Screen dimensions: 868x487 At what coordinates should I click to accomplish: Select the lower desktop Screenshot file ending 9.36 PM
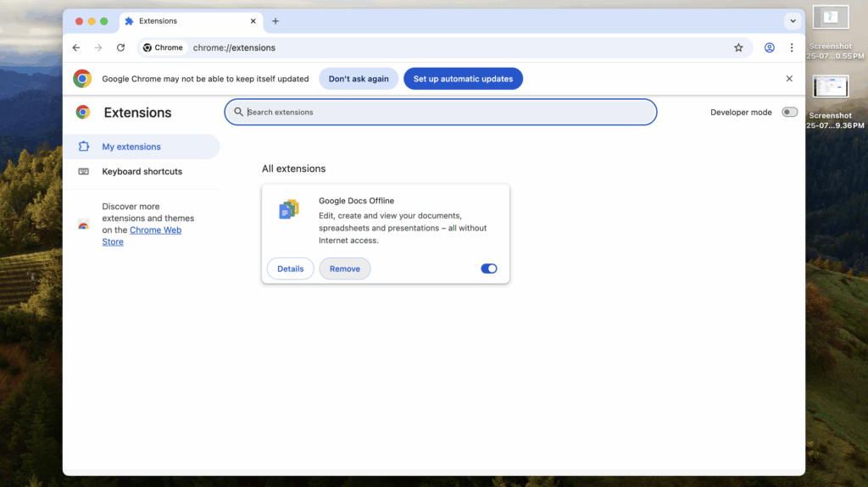pos(831,87)
